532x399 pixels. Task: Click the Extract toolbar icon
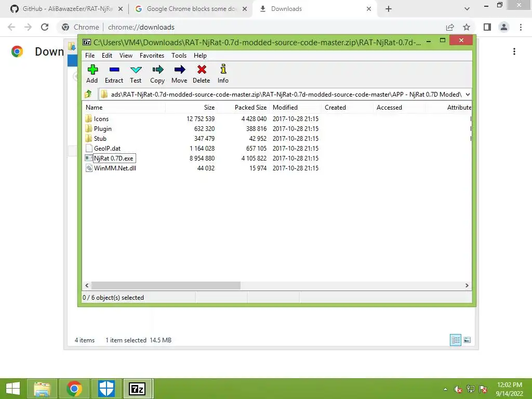pyautogui.click(x=114, y=74)
